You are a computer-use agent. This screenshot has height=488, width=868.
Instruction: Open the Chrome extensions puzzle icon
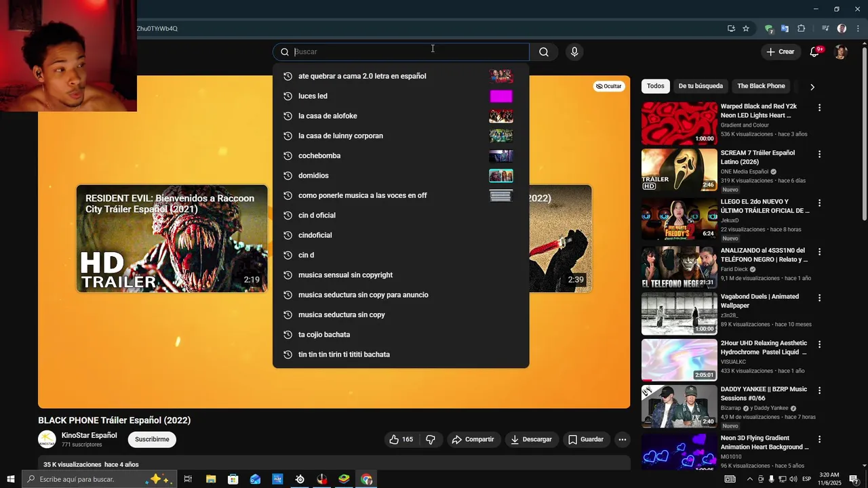click(801, 28)
